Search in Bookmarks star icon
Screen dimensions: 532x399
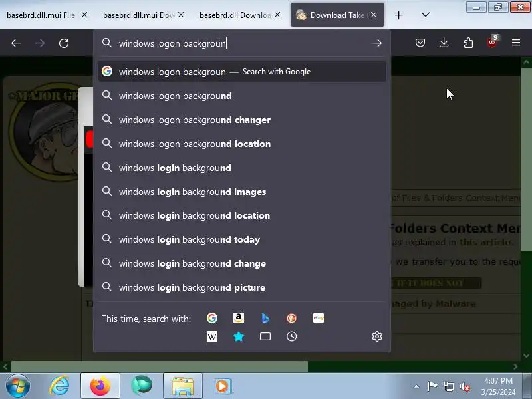[x=239, y=336]
